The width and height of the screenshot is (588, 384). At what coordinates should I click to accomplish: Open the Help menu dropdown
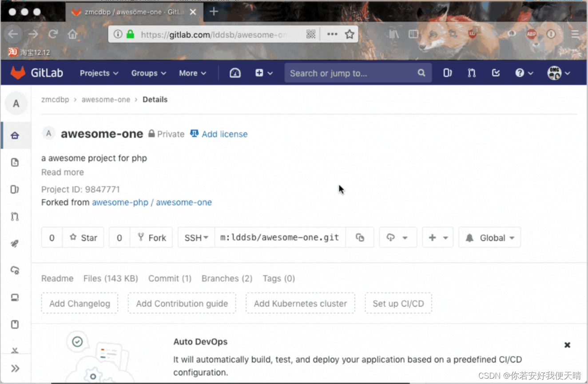(x=524, y=73)
